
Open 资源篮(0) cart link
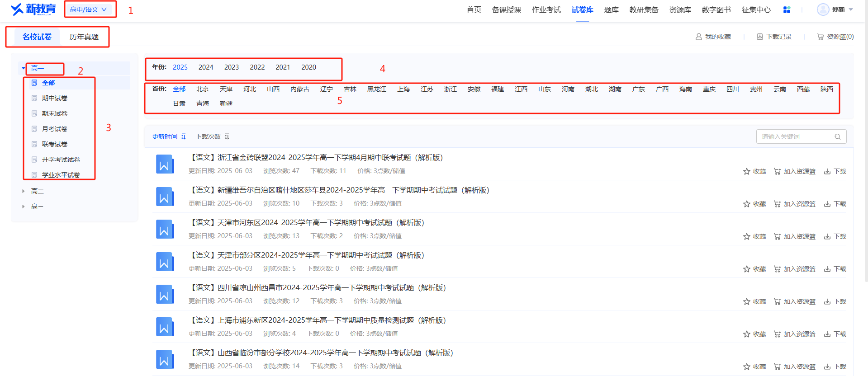[835, 37]
